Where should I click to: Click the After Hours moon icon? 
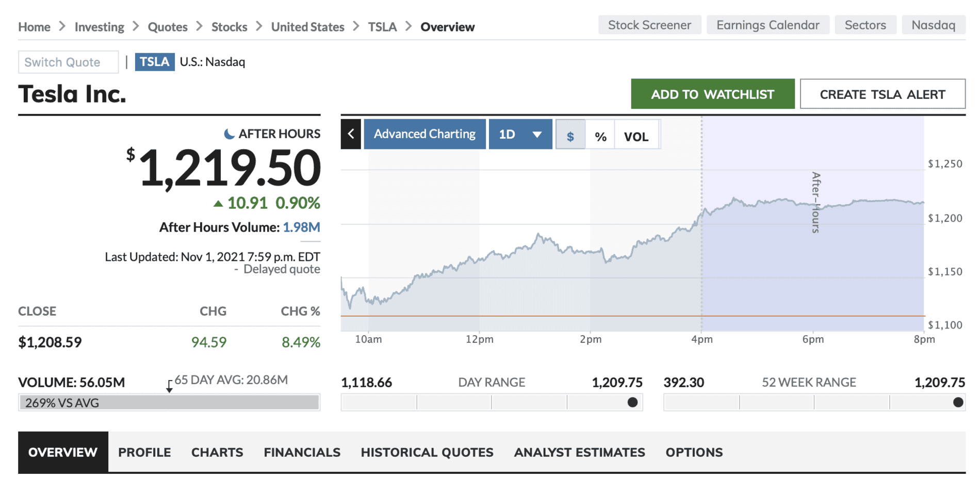point(228,133)
